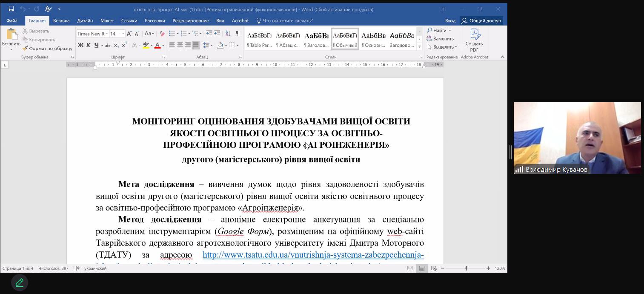
Task: Click the Save floppy disk icon
Action: pyautogui.click(x=11, y=9)
